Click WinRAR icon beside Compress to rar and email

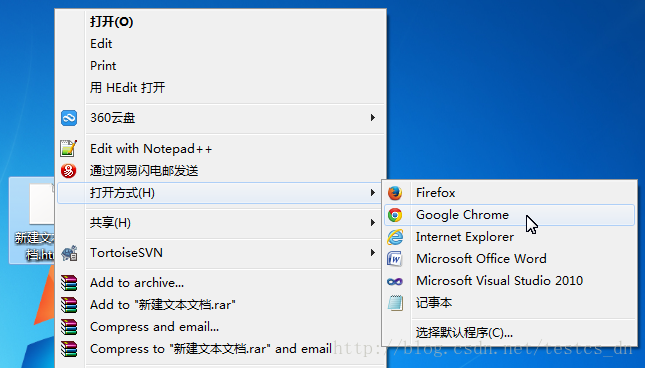pos(69,349)
